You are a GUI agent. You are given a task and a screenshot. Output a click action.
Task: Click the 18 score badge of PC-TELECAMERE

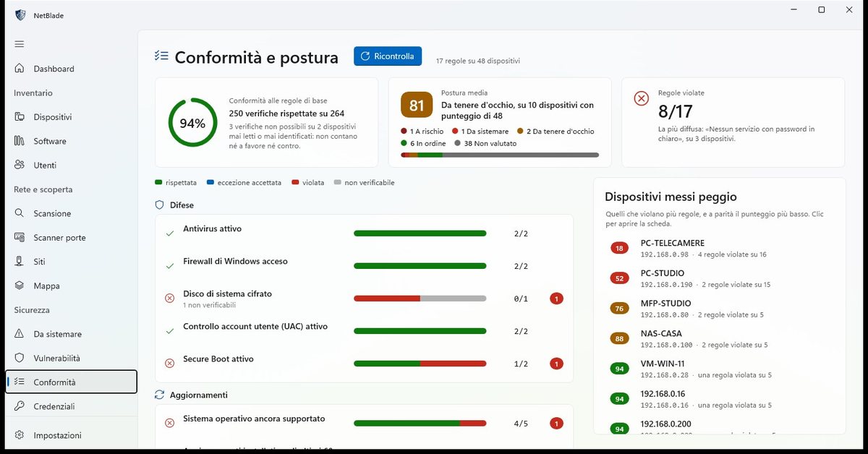coord(619,248)
